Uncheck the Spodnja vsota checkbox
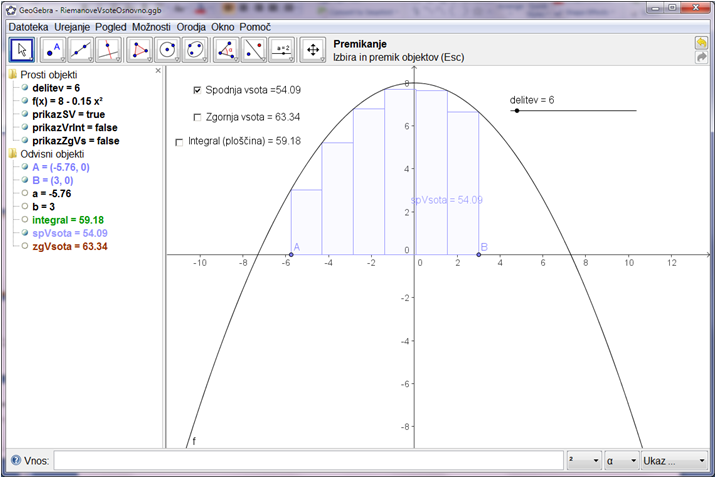 197,90
